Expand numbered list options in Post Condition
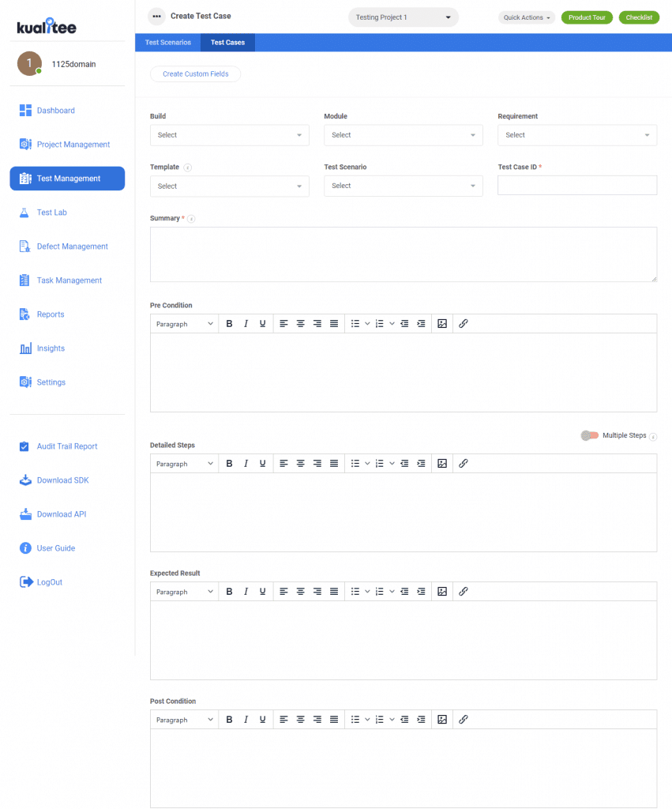Viewport: 672px width, 809px height. [x=392, y=720]
